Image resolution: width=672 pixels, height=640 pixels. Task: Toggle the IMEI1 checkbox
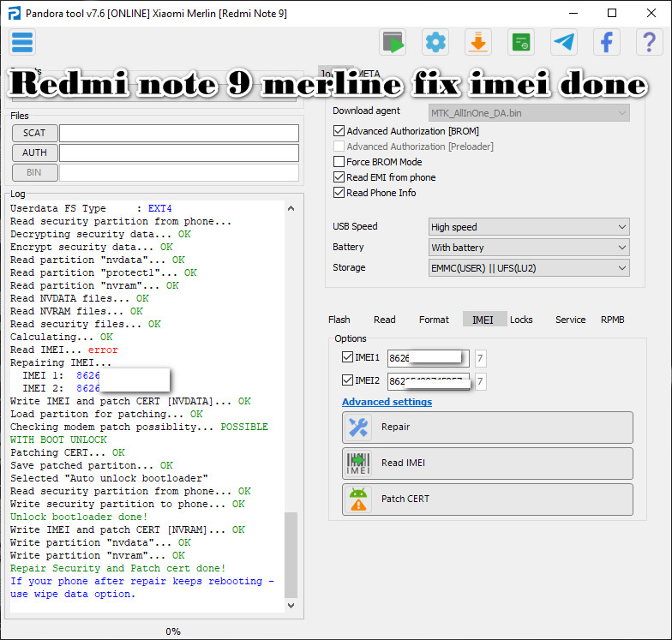click(348, 356)
